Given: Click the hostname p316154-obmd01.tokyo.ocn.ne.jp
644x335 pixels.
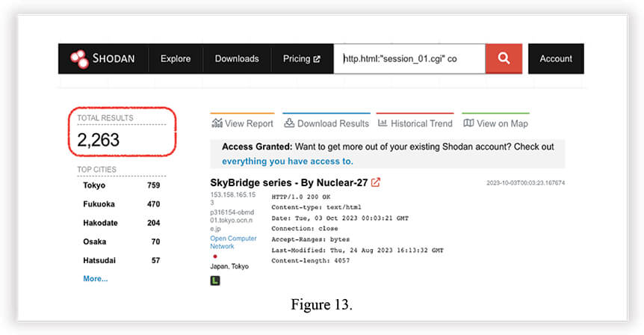Looking at the screenshot, I should (x=232, y=221).
